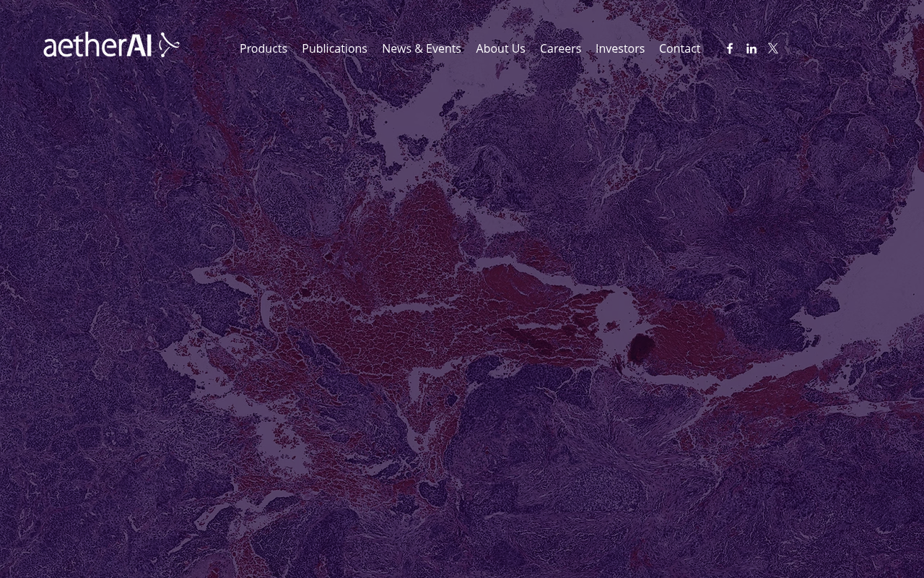Open the aetherAI Facebook page icon
This screenshot has width=924, height=578.
point(730,48)
